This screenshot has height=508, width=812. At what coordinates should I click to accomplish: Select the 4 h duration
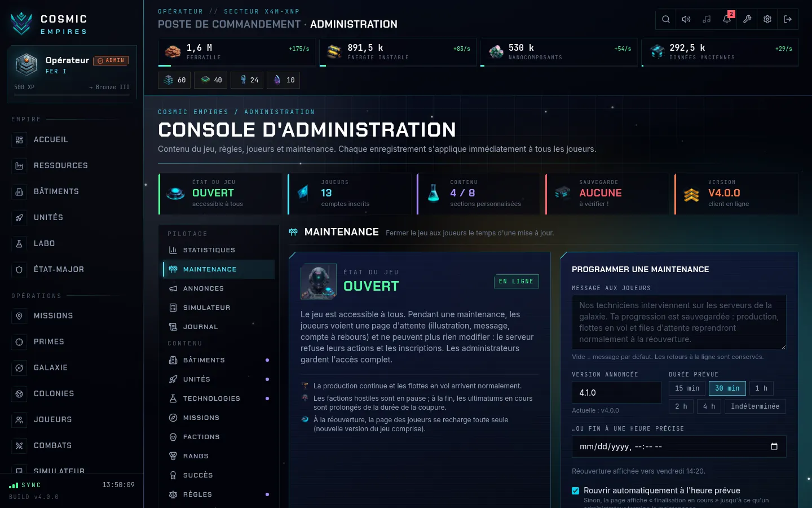[709, 406]
